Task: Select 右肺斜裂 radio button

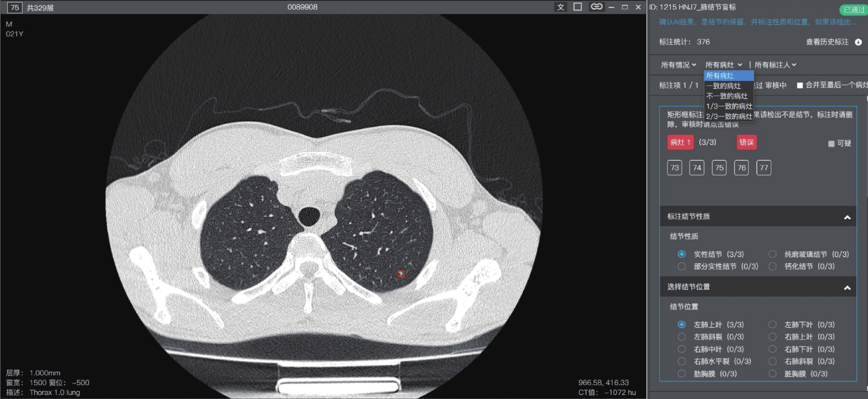Action: coord(772,361)
